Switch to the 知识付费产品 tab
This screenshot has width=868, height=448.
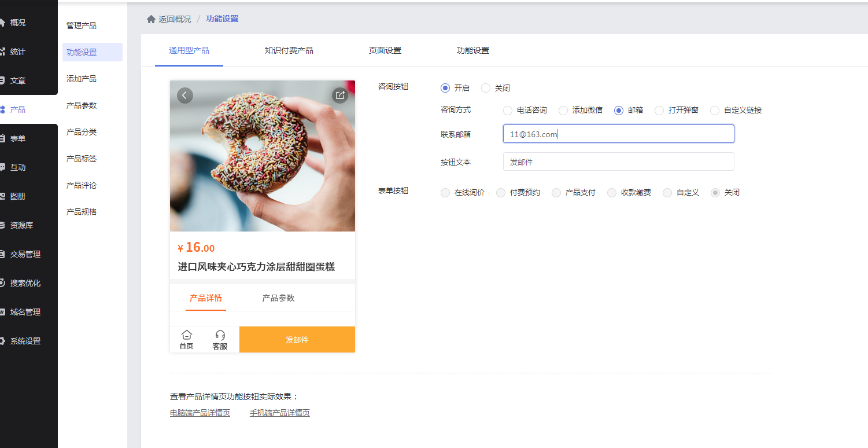click(x=289, y=50)
